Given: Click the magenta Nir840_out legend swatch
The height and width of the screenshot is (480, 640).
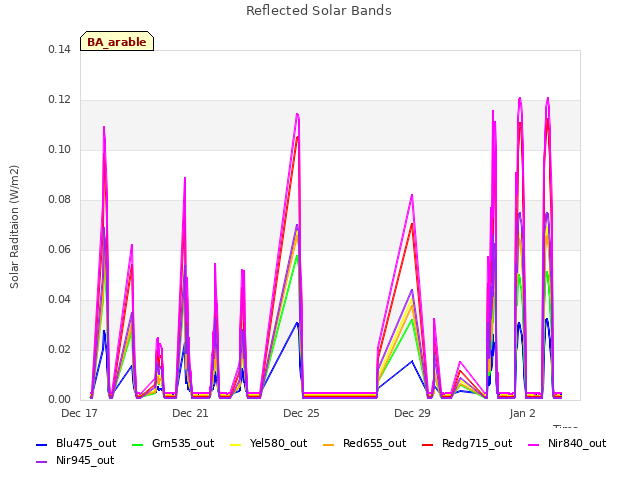Looking at the screenshot, I should click(534, 444).
